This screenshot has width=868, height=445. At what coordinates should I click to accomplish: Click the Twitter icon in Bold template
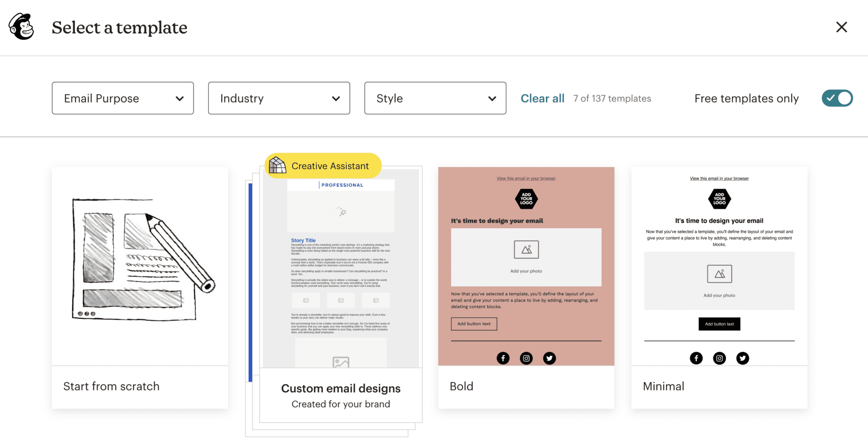[549, 358]
